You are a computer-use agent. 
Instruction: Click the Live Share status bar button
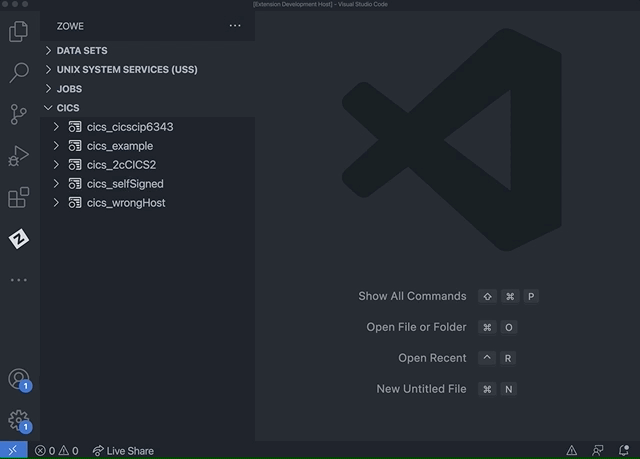(x=123, y=451)
